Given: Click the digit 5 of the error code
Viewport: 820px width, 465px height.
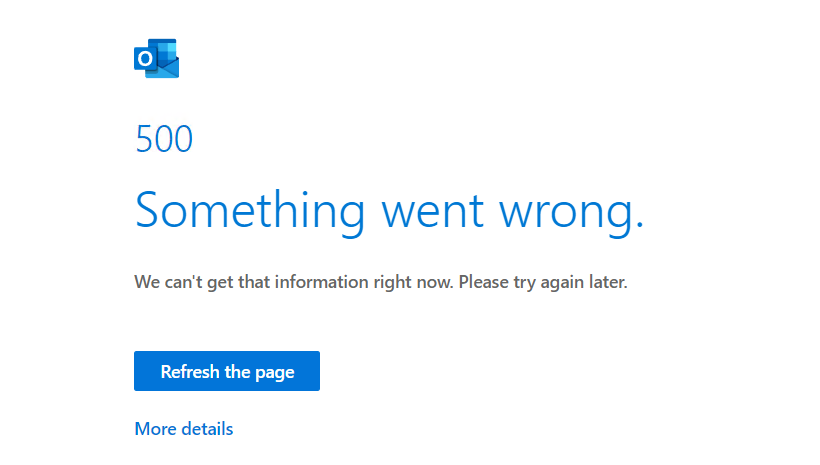Looking at the screenshot, I should pos(144,139).
